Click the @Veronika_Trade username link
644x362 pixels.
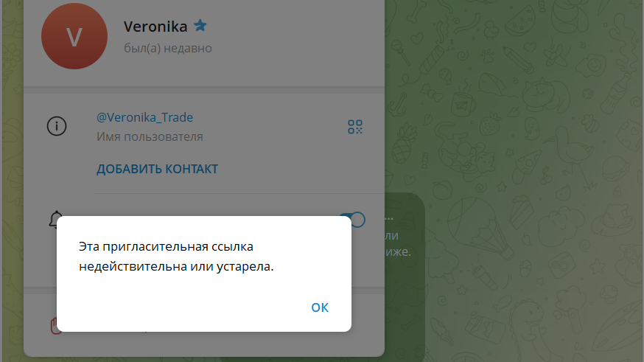(144, 117)
